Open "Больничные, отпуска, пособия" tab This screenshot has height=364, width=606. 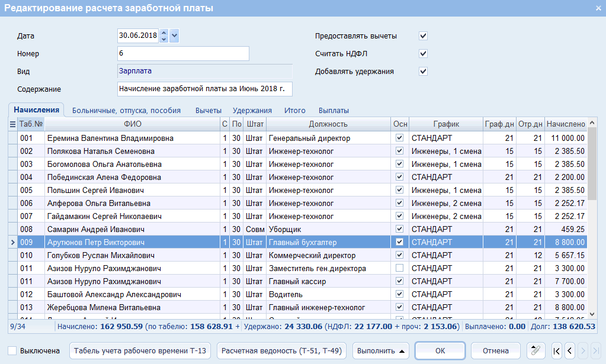pos(126,110)
